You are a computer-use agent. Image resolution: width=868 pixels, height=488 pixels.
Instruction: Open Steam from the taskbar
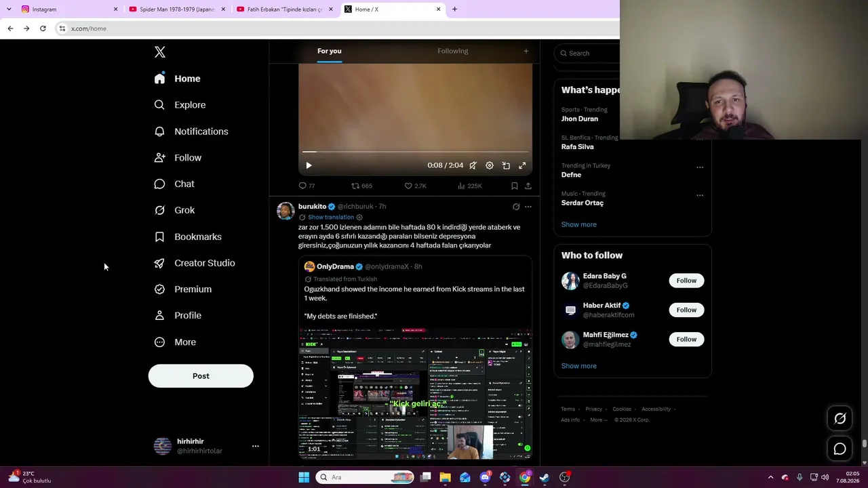[545, 477]
